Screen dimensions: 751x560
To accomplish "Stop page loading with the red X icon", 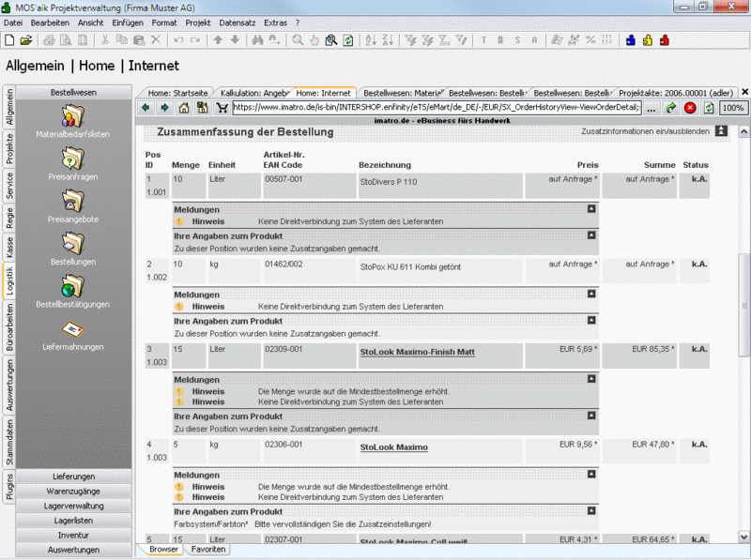I will (x=690, y=108).
